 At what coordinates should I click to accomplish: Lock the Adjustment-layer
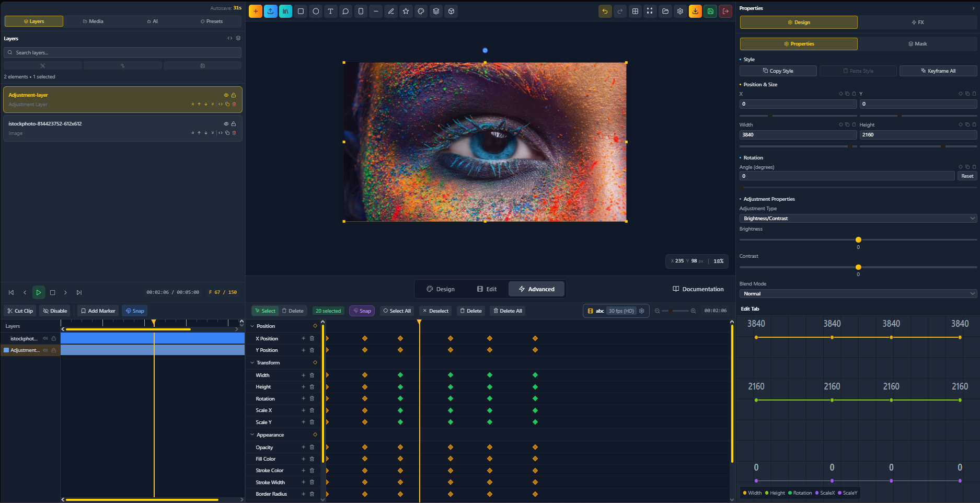coord(234,95)
